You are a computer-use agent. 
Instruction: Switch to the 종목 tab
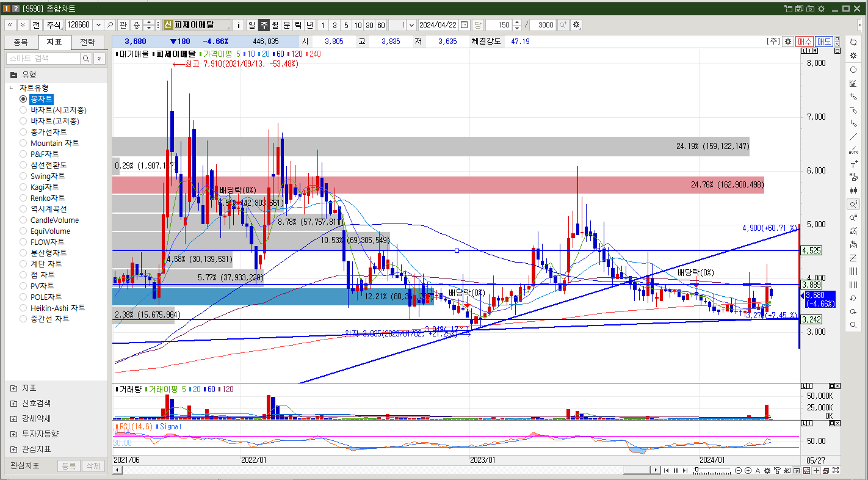21,42
